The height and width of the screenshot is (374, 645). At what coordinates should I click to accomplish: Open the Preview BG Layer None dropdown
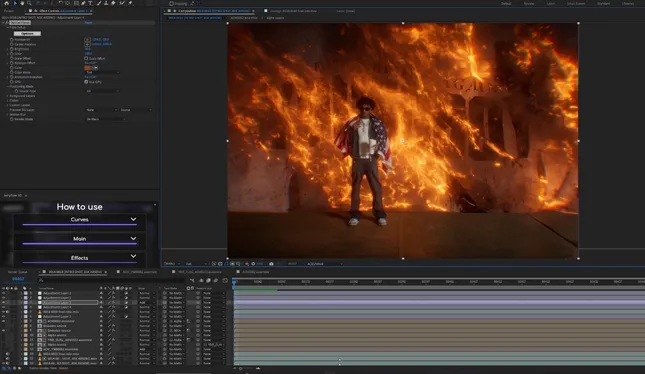102,110
